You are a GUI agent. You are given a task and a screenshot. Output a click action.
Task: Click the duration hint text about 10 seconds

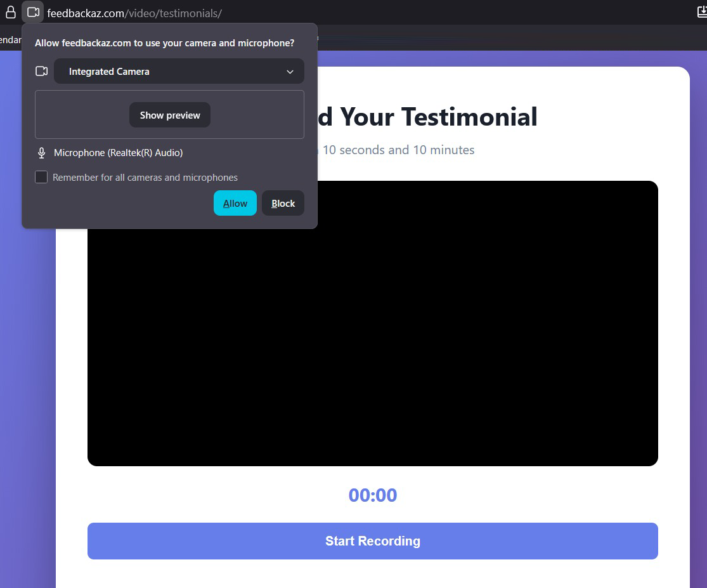[398, 150]
